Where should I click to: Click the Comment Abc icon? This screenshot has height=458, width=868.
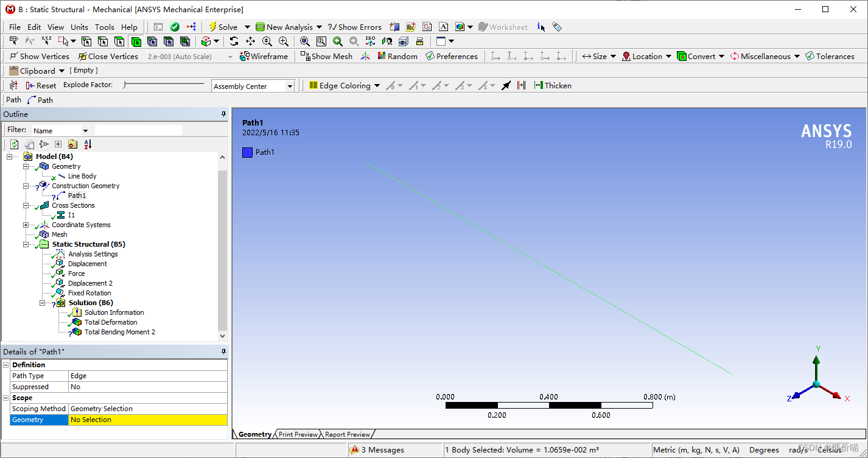point(411,27)
